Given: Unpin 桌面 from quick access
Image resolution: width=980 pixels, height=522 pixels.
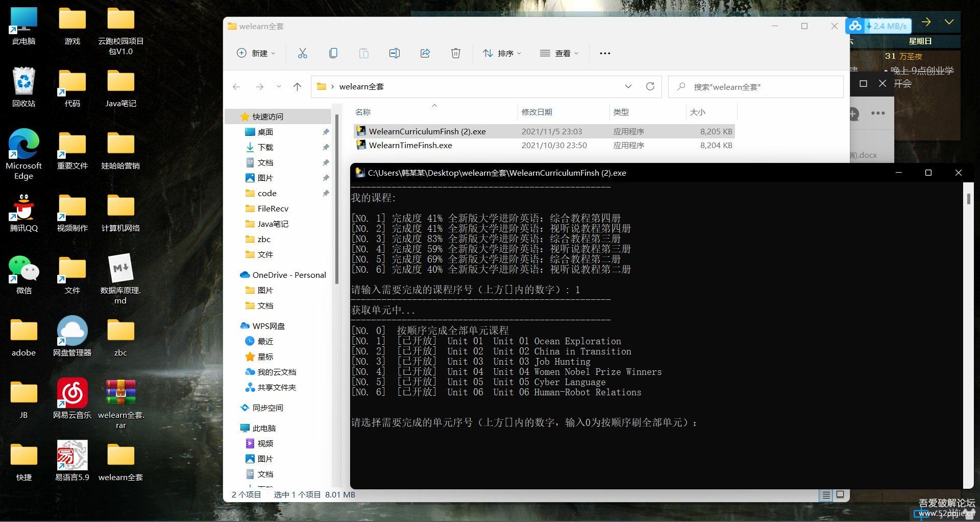Looking at the screenshot, I should pos(326,132).
